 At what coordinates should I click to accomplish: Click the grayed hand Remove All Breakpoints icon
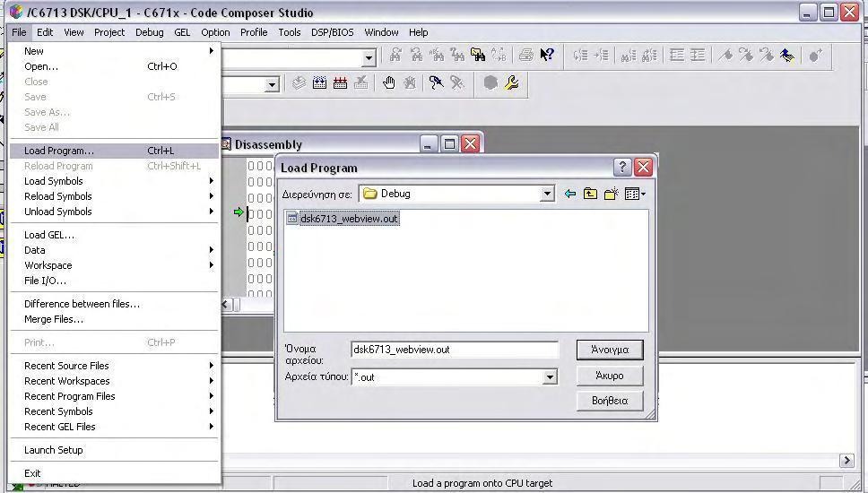tap(410, 83)
